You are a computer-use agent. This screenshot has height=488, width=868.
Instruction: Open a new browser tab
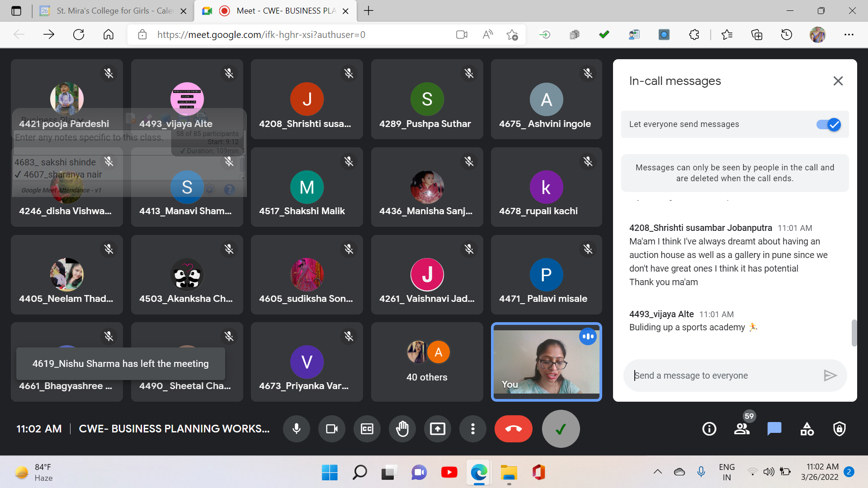(368, 11)
